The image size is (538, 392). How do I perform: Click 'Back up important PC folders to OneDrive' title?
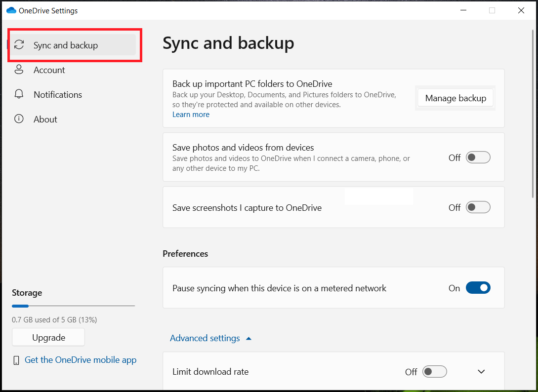[252, 83]
